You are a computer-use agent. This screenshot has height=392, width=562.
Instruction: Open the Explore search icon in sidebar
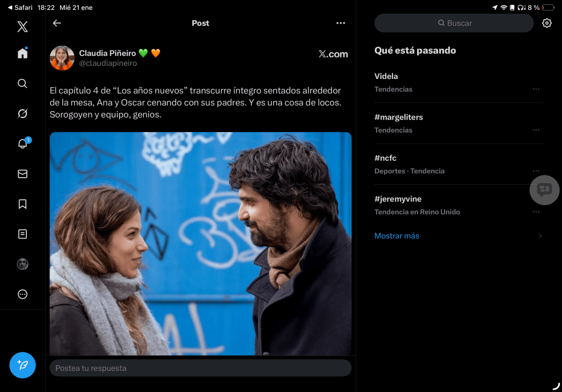(x=23, y=83)
